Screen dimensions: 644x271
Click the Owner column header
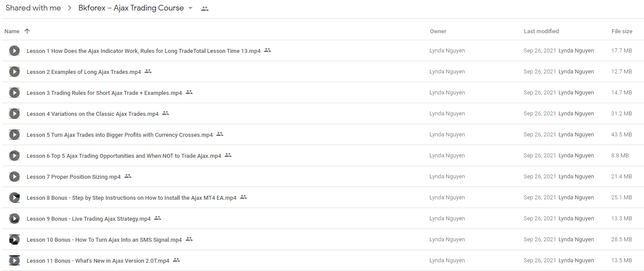tap(438, 31)
